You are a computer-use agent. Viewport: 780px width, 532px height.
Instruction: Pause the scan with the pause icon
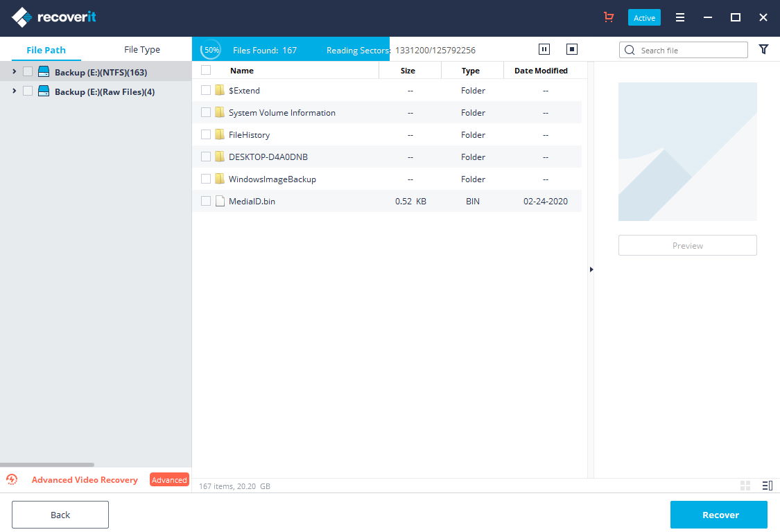point(544,49)
